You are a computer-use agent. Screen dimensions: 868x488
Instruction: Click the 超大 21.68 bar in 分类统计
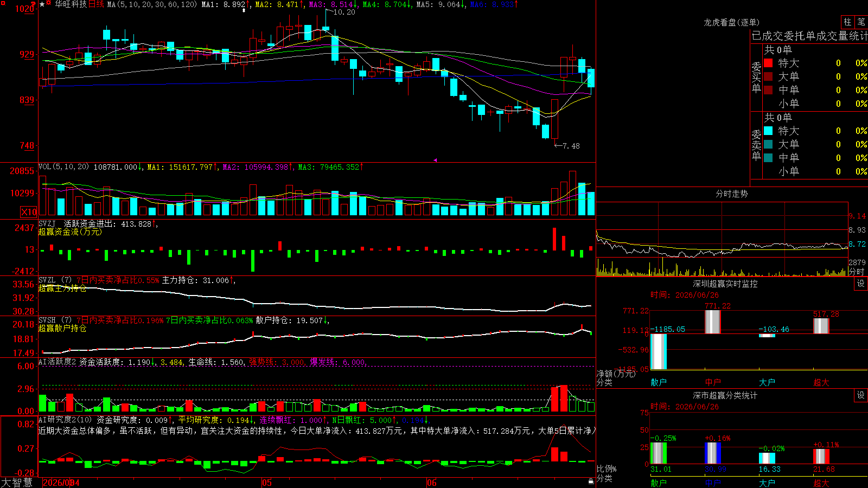coord(821,457)
